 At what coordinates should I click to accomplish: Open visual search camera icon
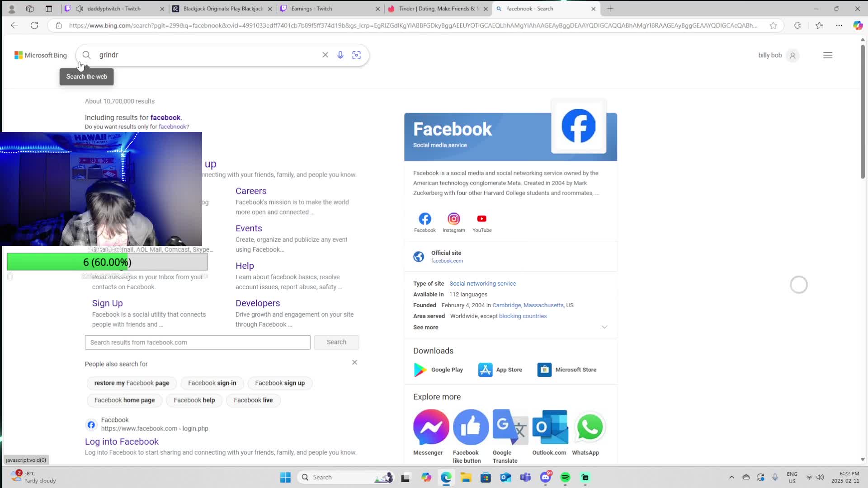[356, 55]
